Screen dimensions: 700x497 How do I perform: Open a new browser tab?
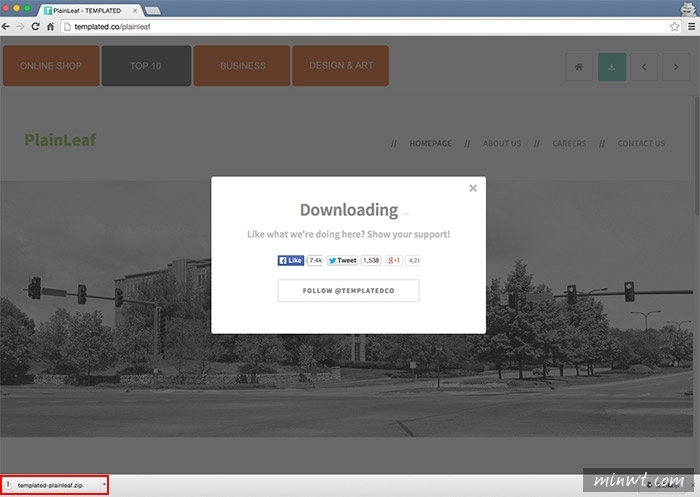153,11
